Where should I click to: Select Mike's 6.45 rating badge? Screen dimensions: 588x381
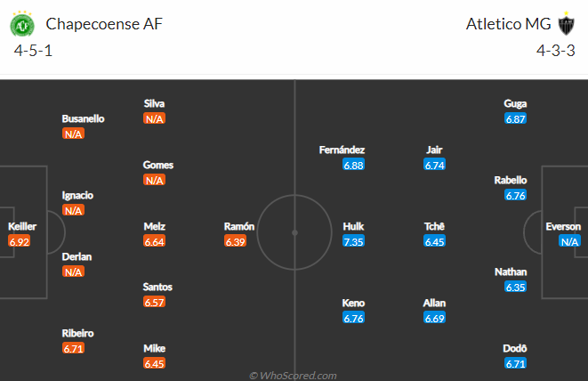click(154, 363)
